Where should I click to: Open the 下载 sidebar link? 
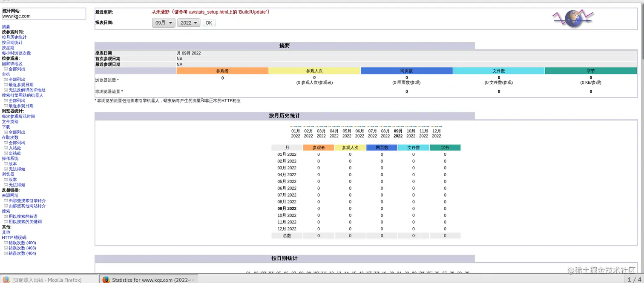click(x=6, y=127)
